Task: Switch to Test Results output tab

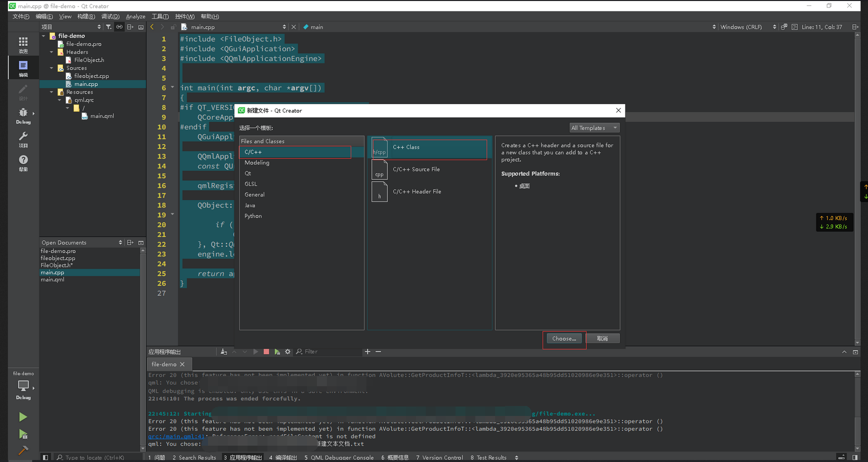Action: (x=488, y=458)
